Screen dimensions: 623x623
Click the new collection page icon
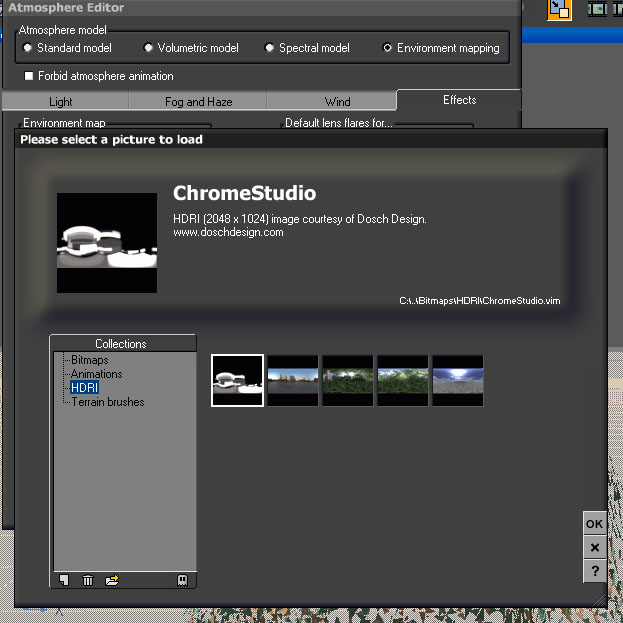pyautogui.click(x=64, y=580)
